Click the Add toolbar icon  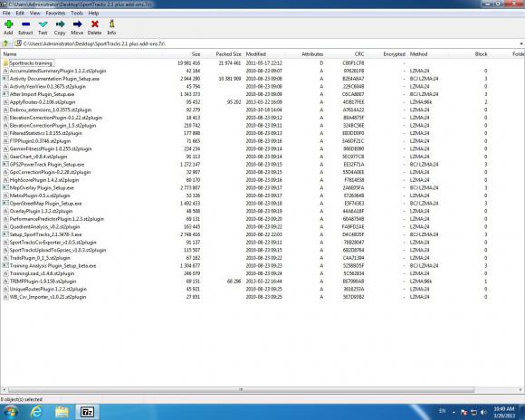pos(8,24)
